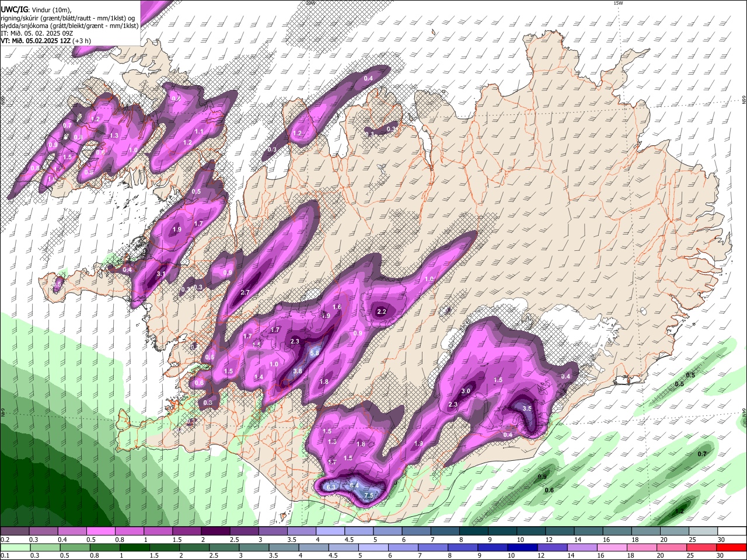The height and width of the screenshot is (560, 747).
Task: Click the 'rigning/skúrir' legend description line
Action: (x=68, y=17)
